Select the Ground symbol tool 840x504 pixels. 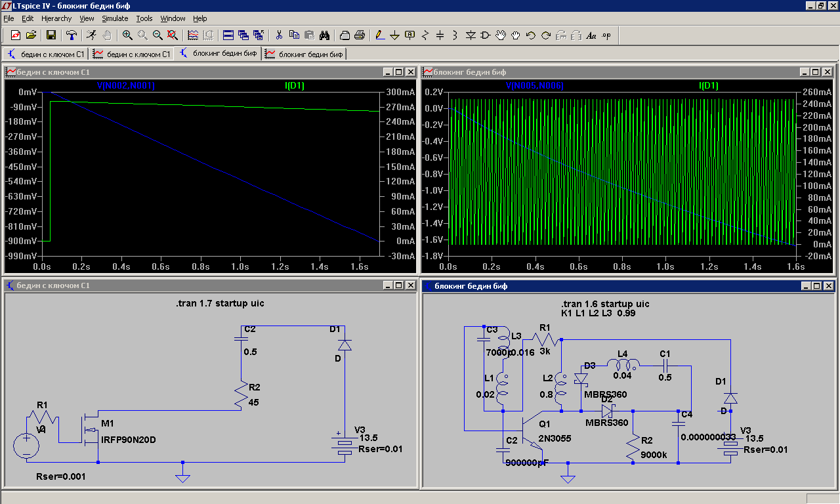pos(394,35)
